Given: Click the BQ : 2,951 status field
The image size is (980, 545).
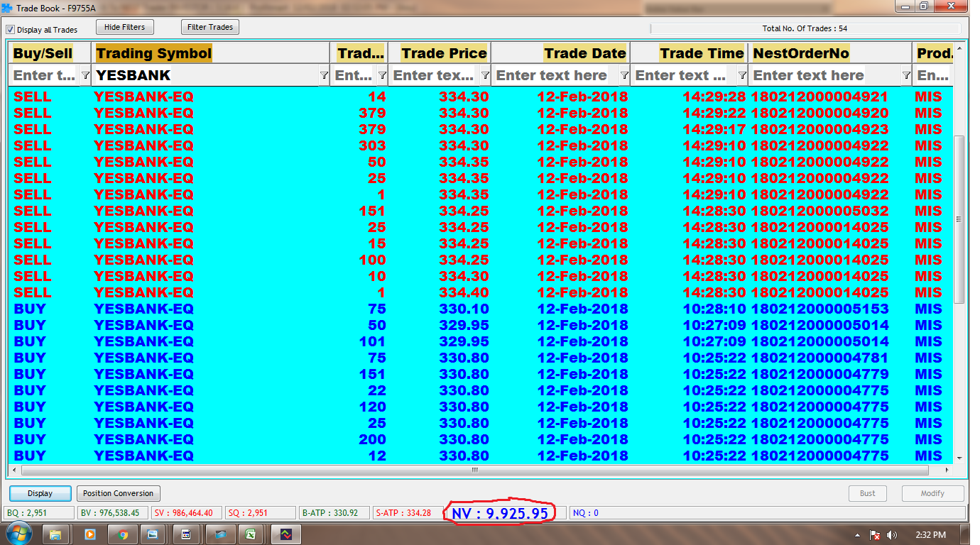Looking at the screenshot, I should pyautogui.click(x=38, y=512).
